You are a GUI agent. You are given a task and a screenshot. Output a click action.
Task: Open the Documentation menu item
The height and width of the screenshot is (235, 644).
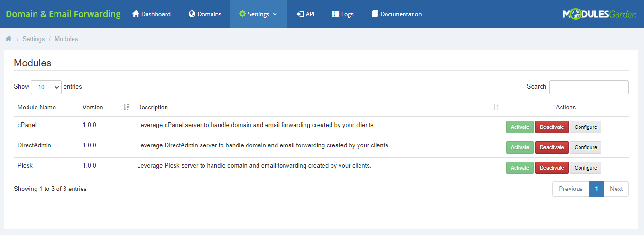[396, 14]
